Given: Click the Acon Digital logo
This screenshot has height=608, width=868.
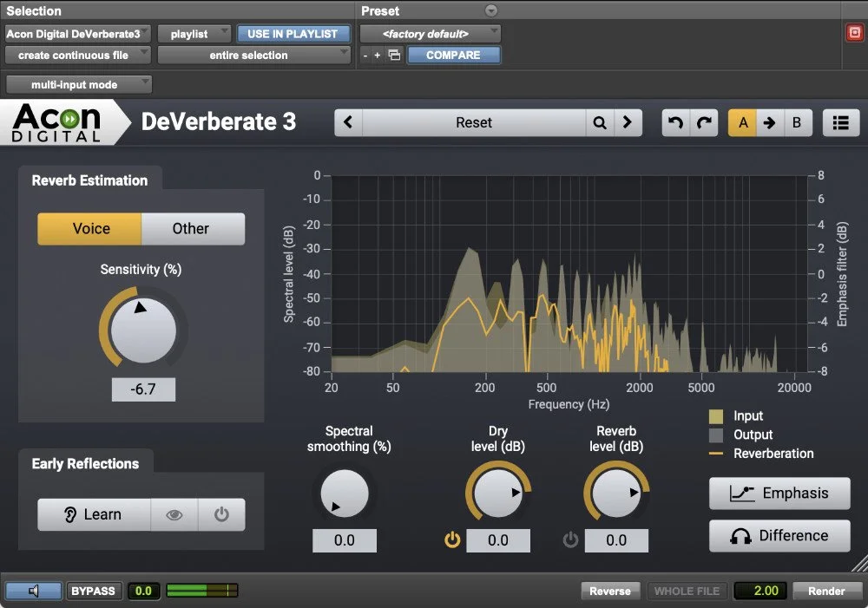Looking at the screenshot, I should click(x=57, y=122).
